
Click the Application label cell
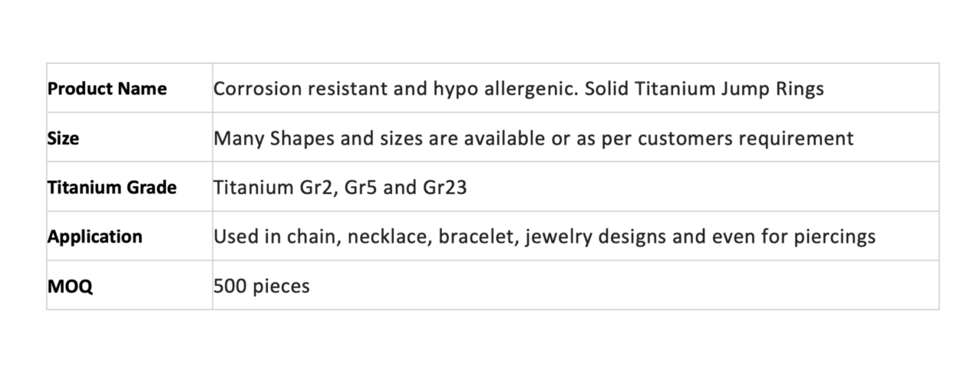(x=95, y=237)
